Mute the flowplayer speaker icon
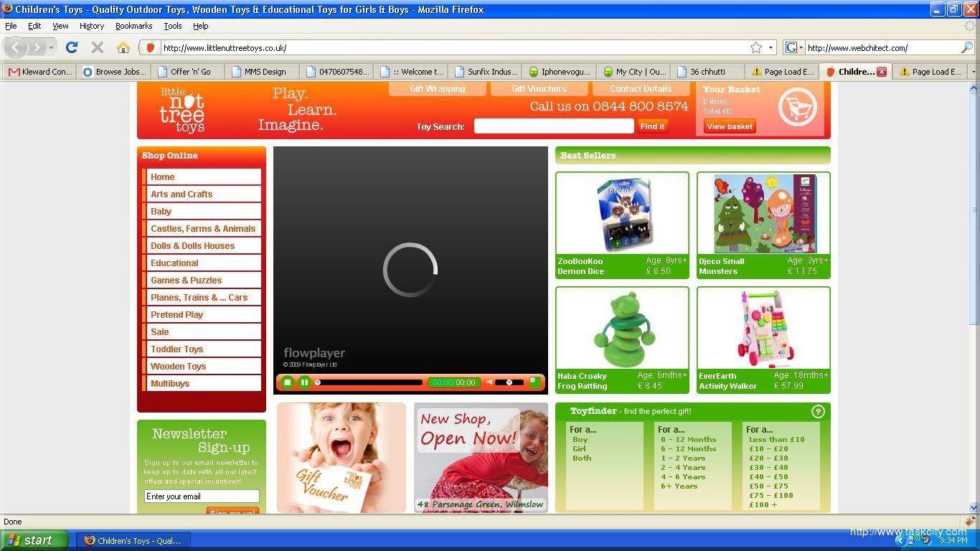Viewport: 980px width, 551px height. 489,382
